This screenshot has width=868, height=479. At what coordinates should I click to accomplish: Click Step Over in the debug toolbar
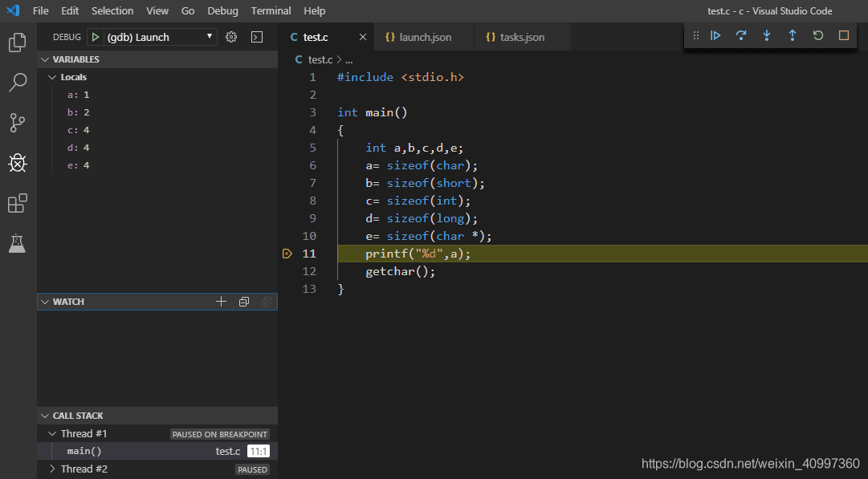741,35
